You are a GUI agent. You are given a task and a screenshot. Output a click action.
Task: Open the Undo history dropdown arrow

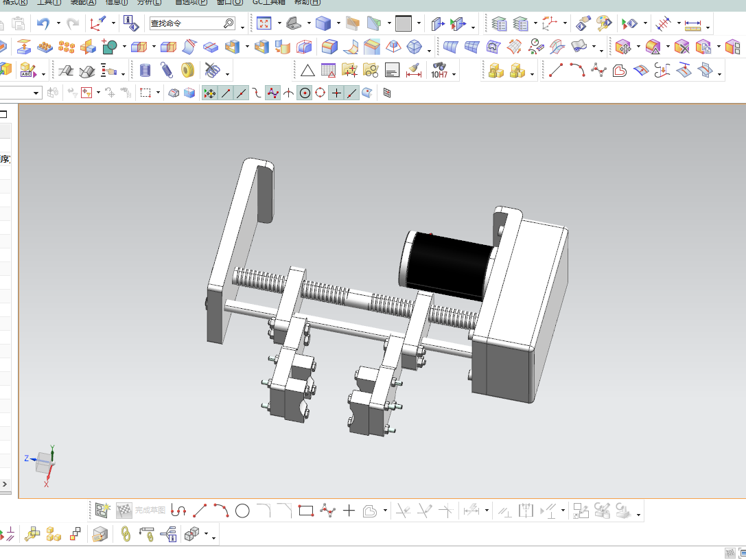58,23
